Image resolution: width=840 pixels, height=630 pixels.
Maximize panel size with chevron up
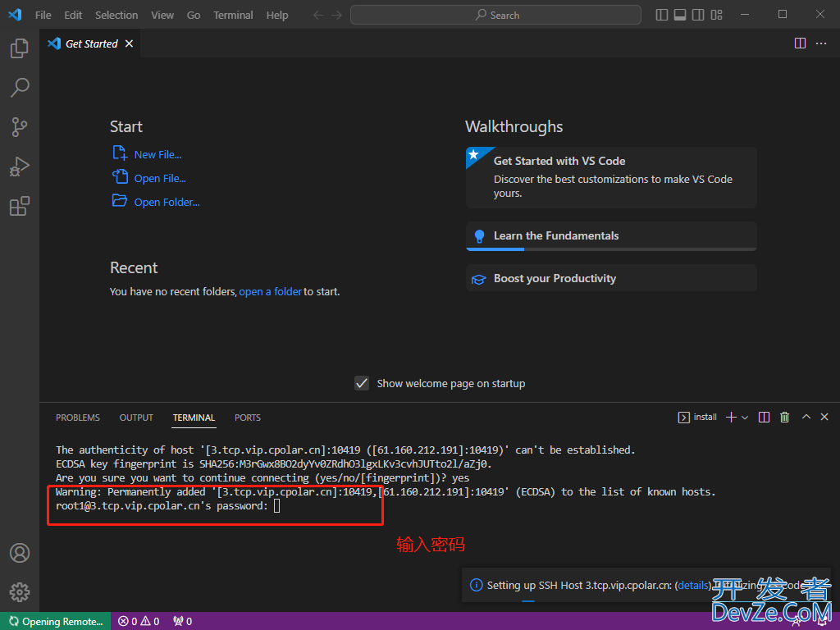click(x=806, y=417)
